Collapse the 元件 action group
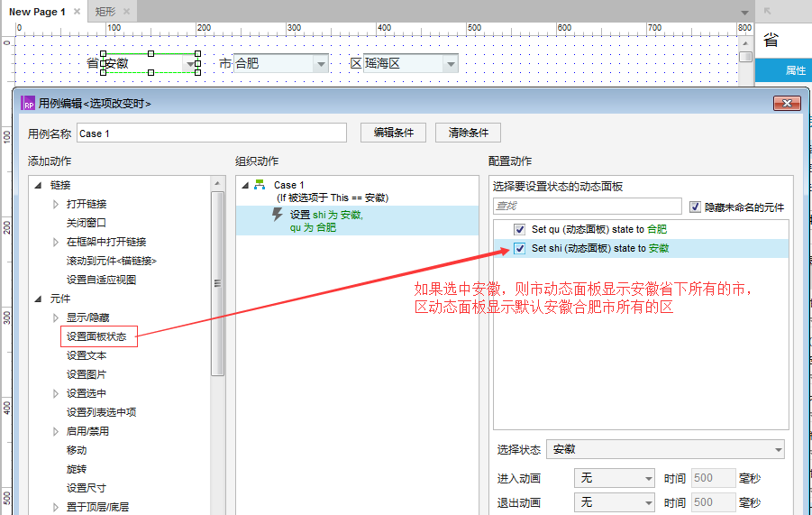The height and width of the screenshot is (515, 812). 38,299
